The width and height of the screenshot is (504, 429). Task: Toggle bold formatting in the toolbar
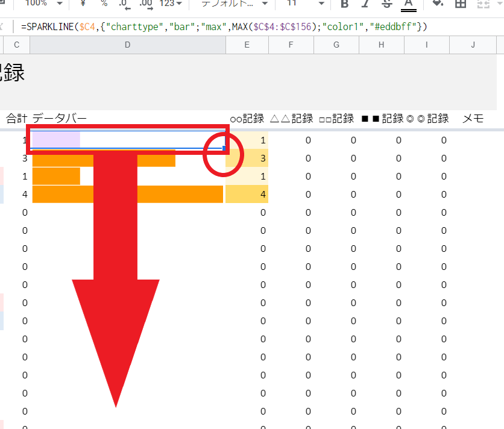345,4
